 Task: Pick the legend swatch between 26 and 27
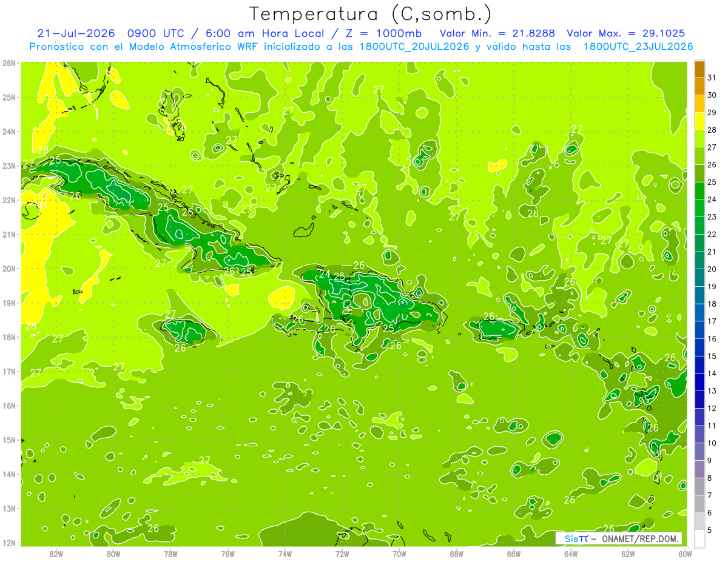699,156
